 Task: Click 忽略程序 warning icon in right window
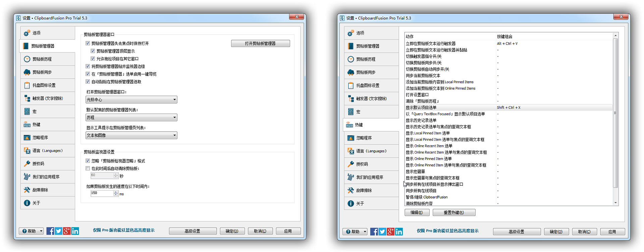click(x=351, y=138)
